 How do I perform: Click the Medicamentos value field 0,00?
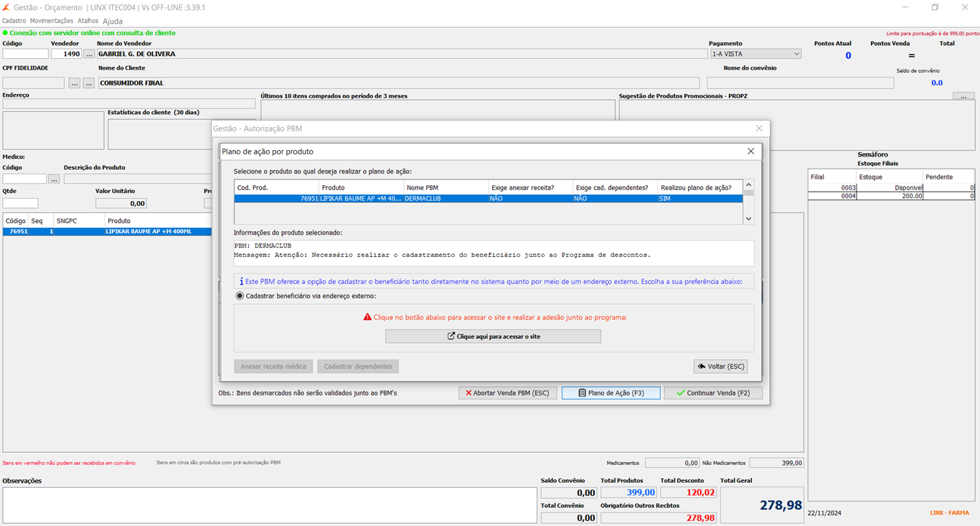672,464
